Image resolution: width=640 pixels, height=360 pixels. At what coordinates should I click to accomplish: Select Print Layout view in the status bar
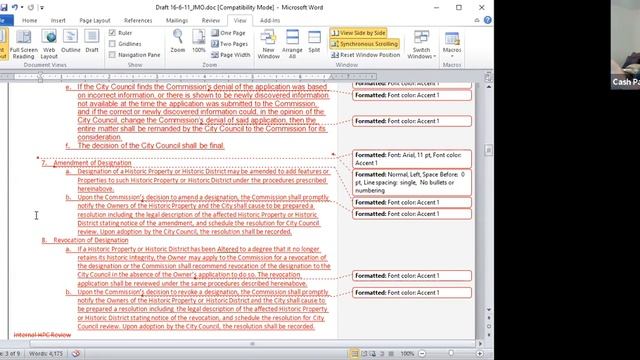(x=355, y=353)
